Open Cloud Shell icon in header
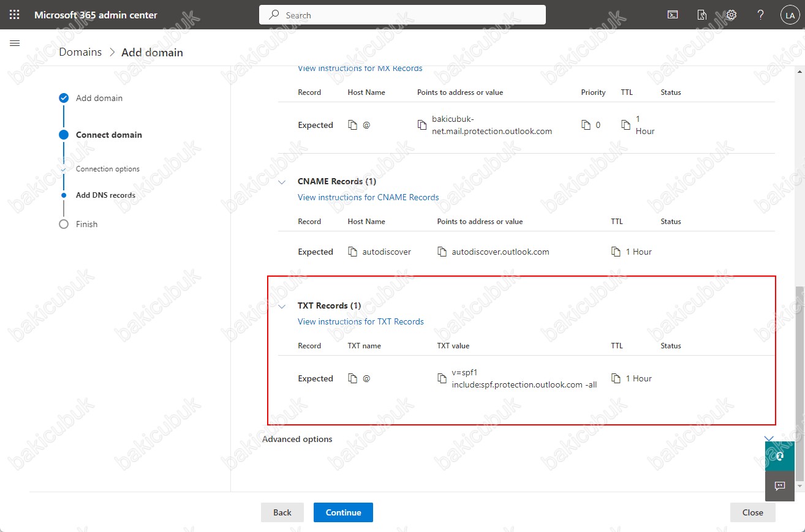The image size is (805, 532). point(673,15)
